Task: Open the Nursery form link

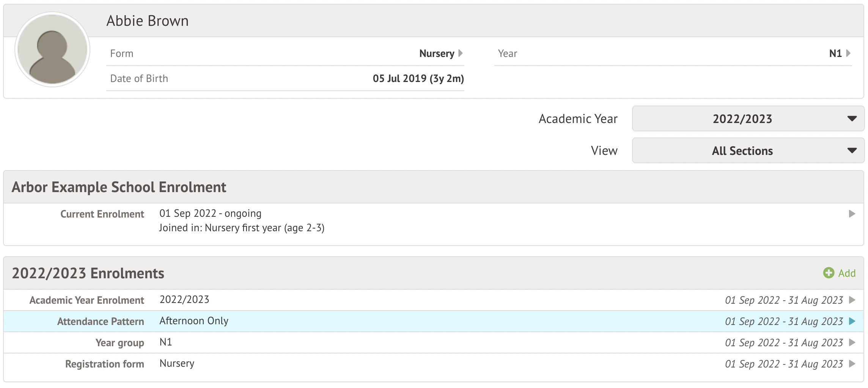Action: pyautogui.click(x=436, y=54)
